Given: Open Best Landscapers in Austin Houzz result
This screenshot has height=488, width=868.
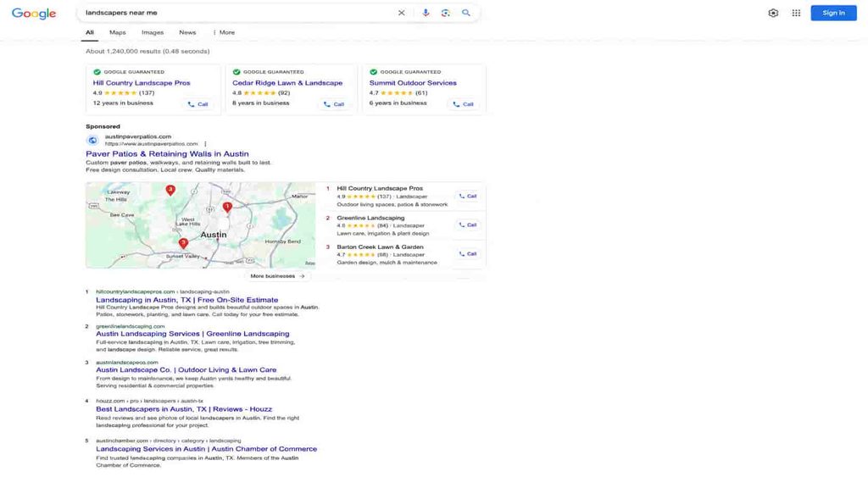Looking at the screenshot, I should coord(184,409).
